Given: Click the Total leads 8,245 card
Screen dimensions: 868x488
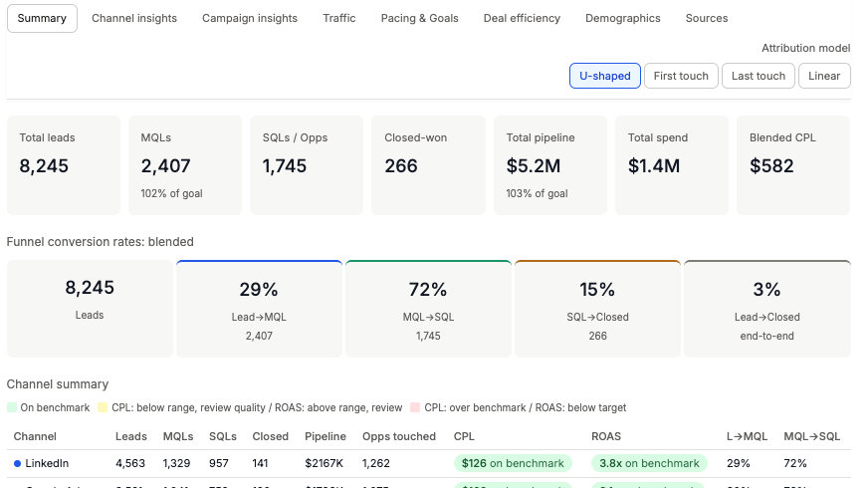Looking at the screenshot, I should (x=64, y=165).
